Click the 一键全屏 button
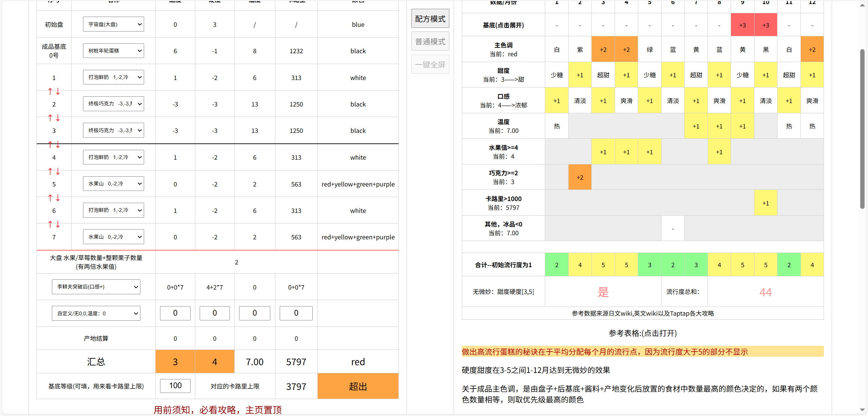The width and height of the screenshot is (868, 416). [x=430, y=64]
